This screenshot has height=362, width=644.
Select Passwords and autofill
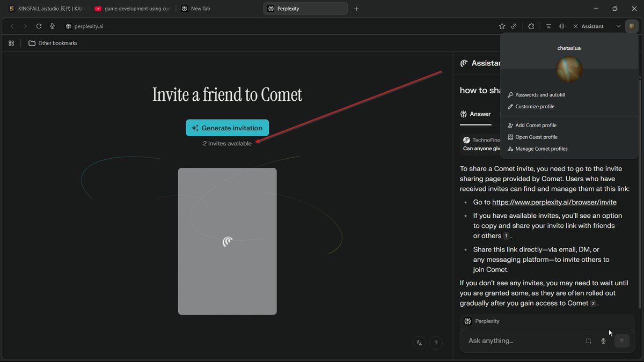point(536,95)
